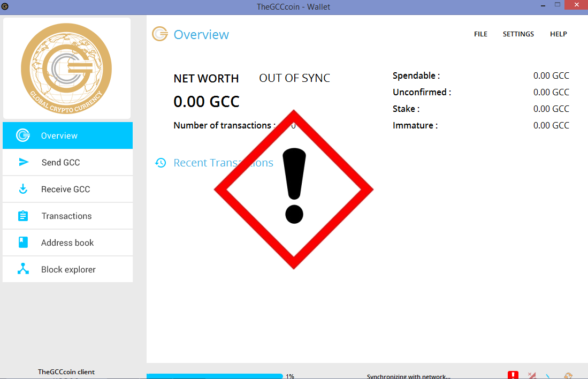
Task: Click the title bar app icon
Action: click(5, 6)
